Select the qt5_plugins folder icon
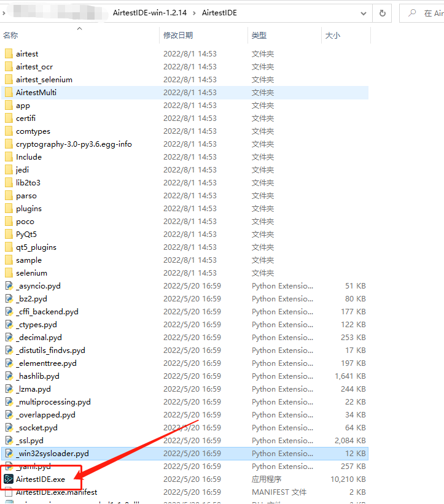444x504 pixels. coord(9,247)
